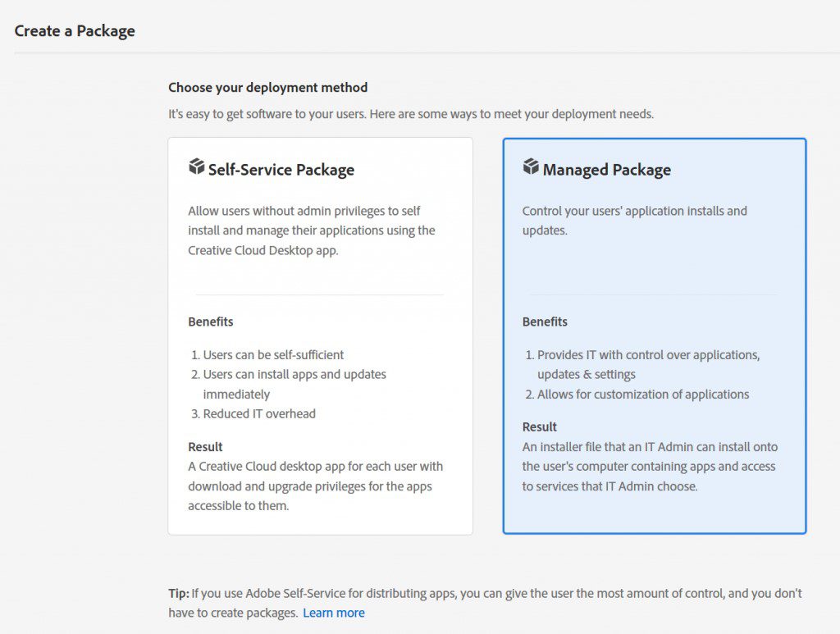
Task: Click the Choose your deployment method heading
Action: click(x=267, y=87)
